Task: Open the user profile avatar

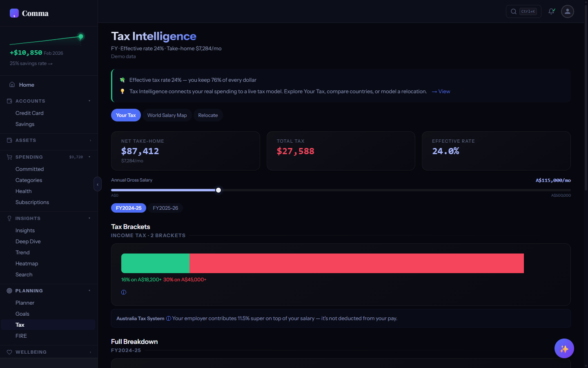Action: (567, 11)
